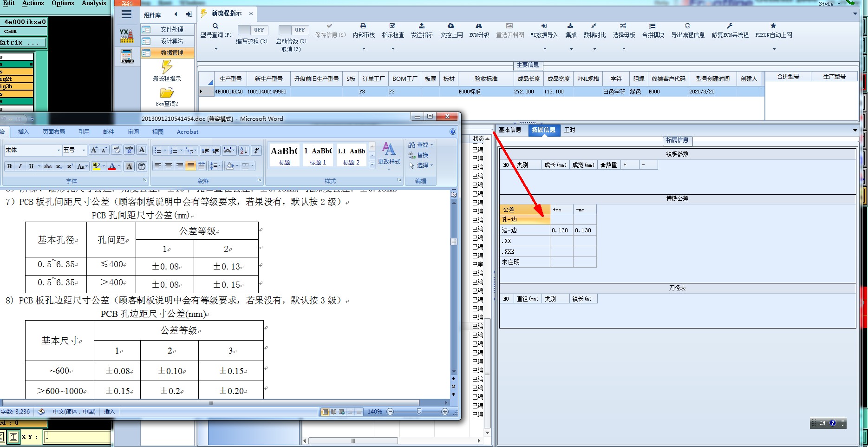Open the 插入 tab in Word
Viewport: 868px width, 447px height.
[x=23, y=132]
